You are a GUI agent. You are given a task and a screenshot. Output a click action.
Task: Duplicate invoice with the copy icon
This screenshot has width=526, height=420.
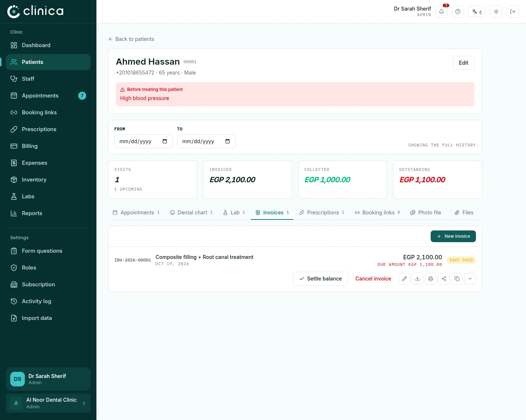click(x=457, y=279)
